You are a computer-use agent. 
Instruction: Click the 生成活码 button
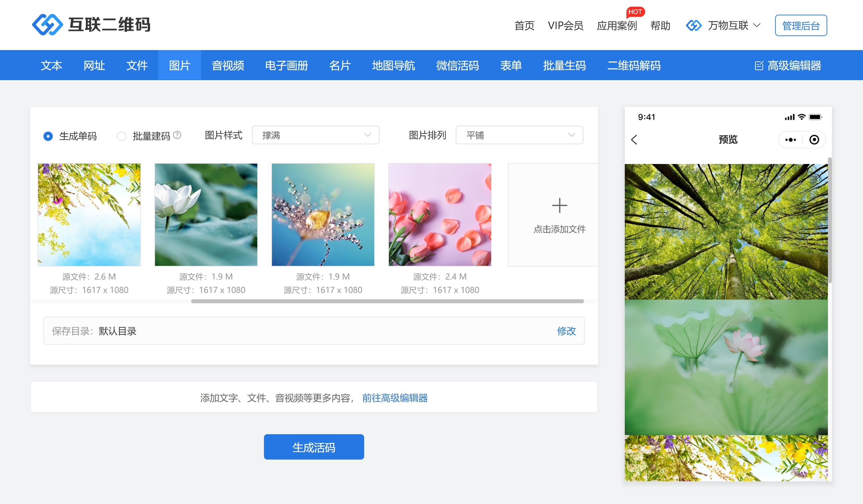tap(314, 447)
